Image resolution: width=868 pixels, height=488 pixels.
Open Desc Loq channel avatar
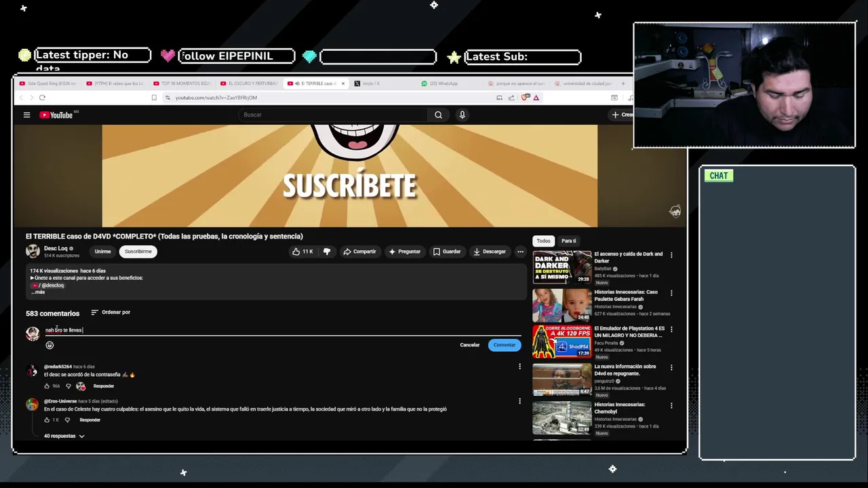(33, 251)
